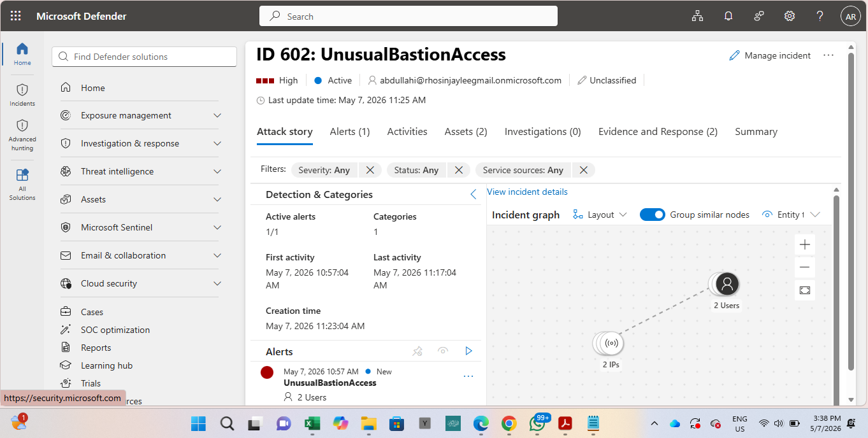Switch to the Activities tab
The width and height of the screenshot is (868, 438).
407,132
